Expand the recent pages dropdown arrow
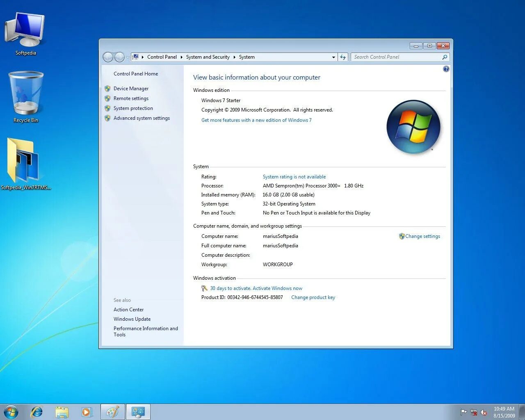 tap(128, 57)
